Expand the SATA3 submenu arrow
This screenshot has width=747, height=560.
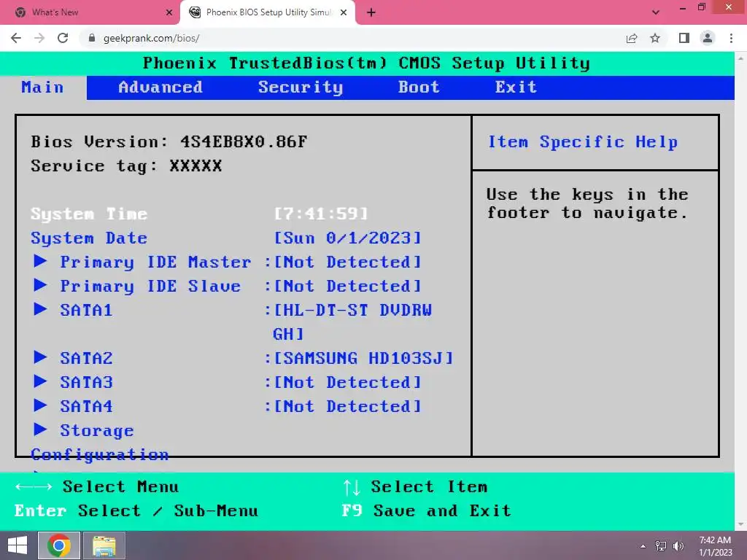tap(41, 381)
